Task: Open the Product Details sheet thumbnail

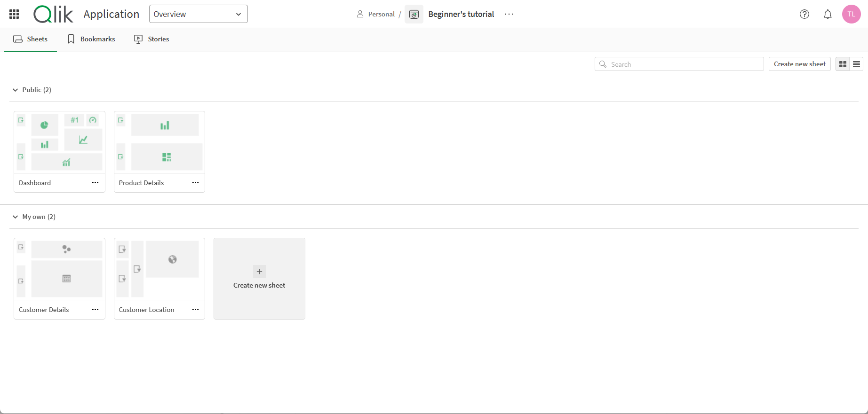Action: [159, 142]
